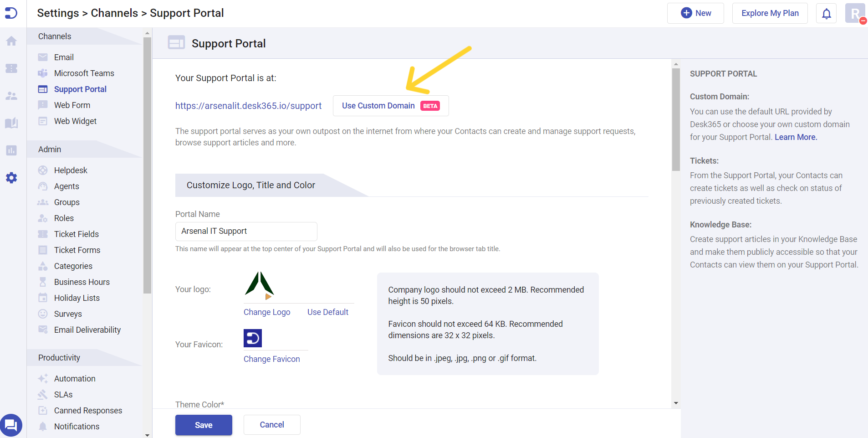Viewport: 868px width, 438px height.
Task: Click the Desk365 logo at top left
Action: 11,13
